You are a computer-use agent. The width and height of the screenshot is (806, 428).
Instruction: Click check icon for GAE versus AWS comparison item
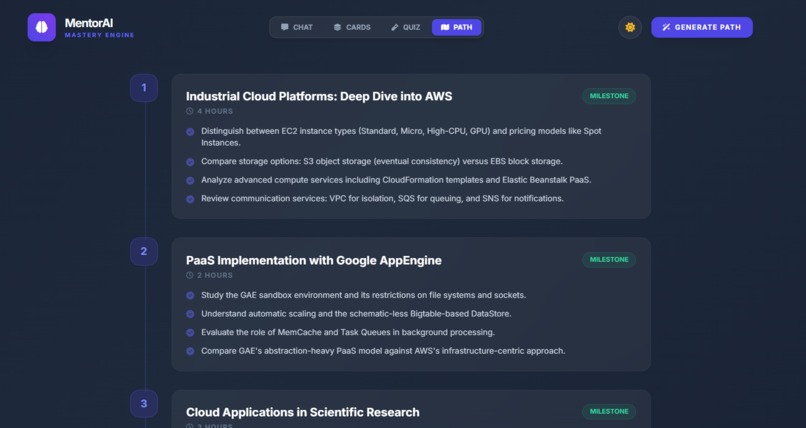tap(190, 351)
